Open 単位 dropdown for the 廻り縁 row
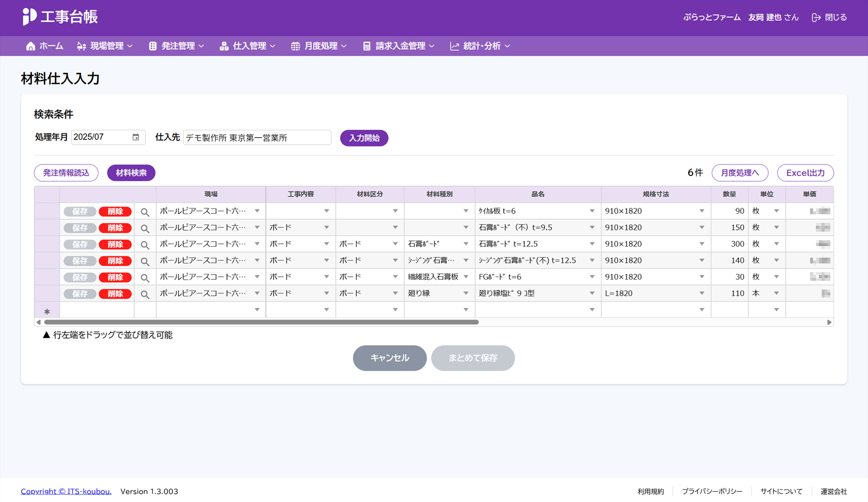 pyautogui.click(x=777, y=294)
